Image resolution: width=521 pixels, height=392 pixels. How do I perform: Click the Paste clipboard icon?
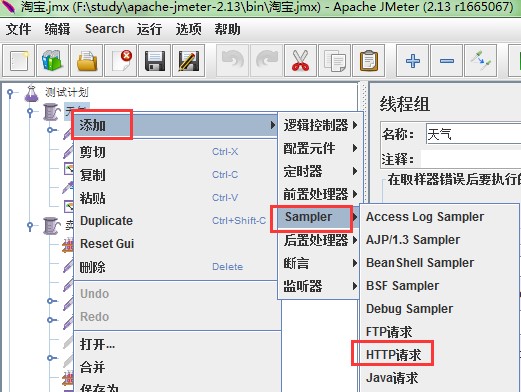[x=368, y=61]
